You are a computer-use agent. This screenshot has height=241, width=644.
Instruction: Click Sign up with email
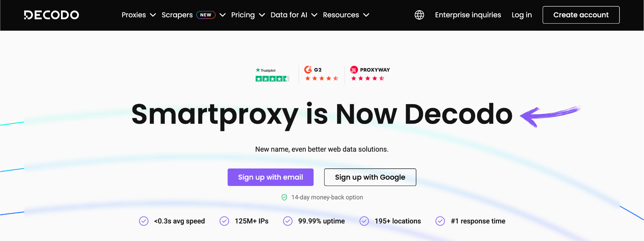pyautogui.click(x=270, y=177)
